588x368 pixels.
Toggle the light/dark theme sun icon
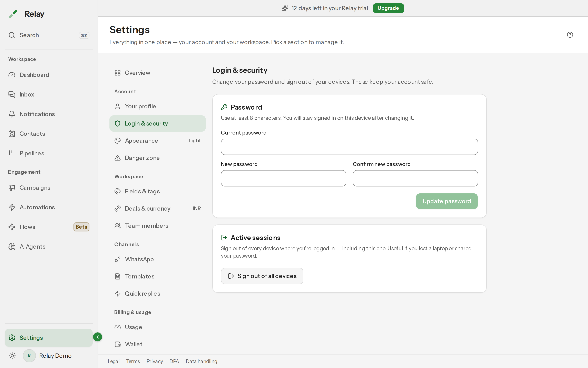pyautogui.click(x=12, y=356)
